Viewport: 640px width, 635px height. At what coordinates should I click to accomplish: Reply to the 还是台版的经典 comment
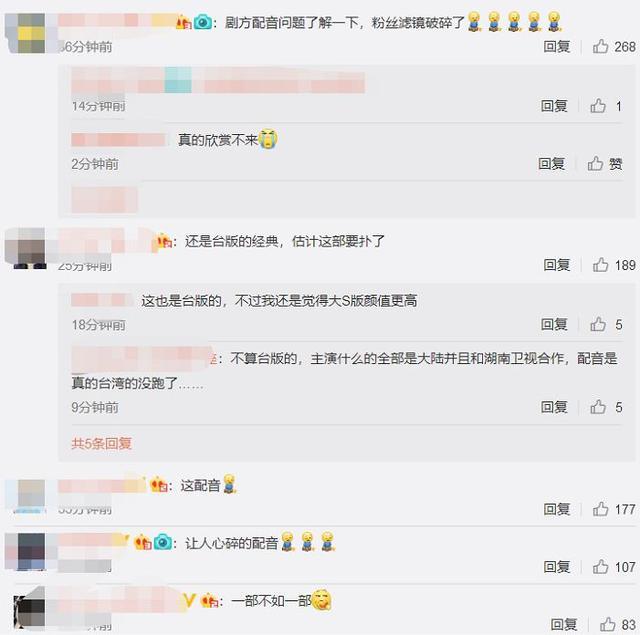tap(556, 265)
